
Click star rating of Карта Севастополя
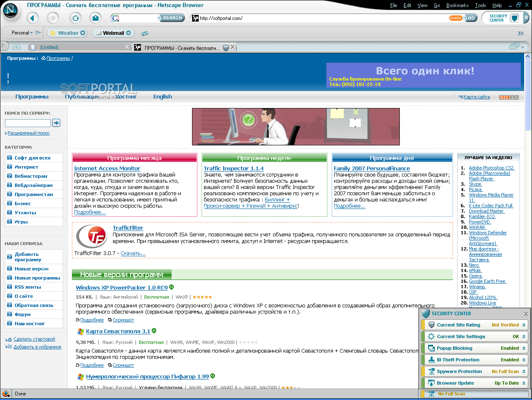(x=248, y=342)
